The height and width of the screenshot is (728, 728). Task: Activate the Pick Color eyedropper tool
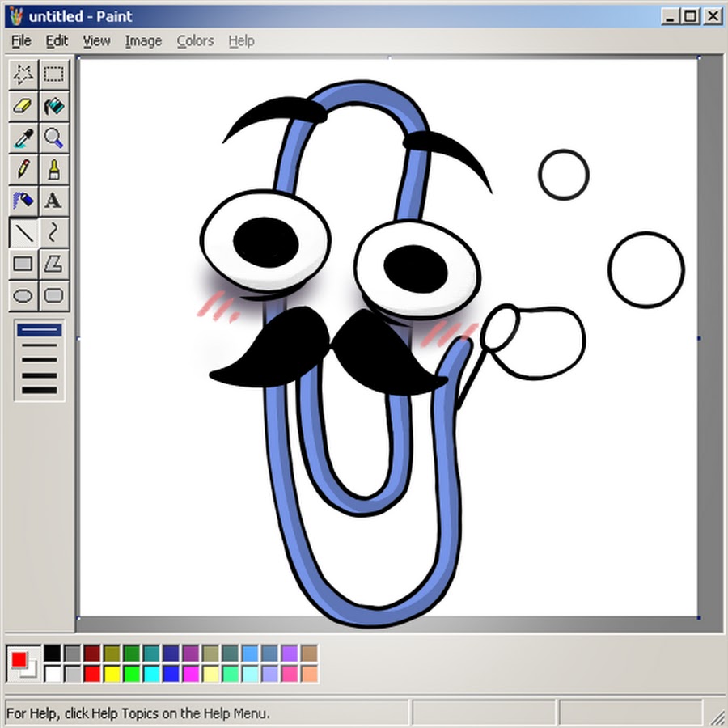click(x=23, y=138)
